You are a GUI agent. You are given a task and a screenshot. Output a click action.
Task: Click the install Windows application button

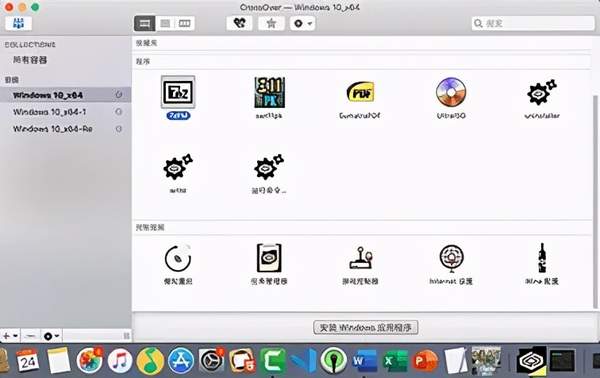click(365, 327)
